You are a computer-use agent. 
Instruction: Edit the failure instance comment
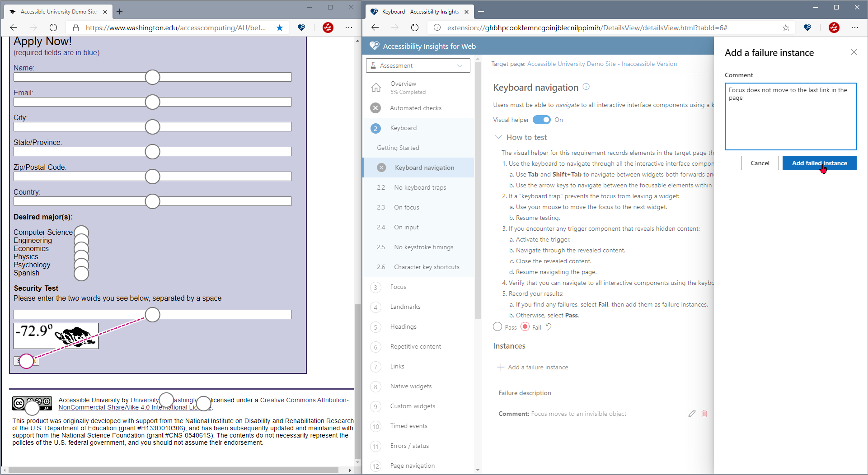point(692,414)
